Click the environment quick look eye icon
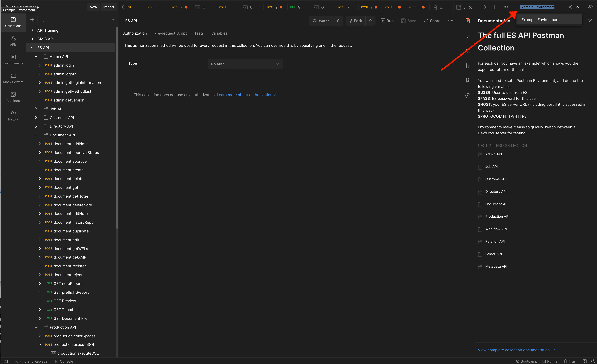The image size is (597, 364). coord(590,7)
